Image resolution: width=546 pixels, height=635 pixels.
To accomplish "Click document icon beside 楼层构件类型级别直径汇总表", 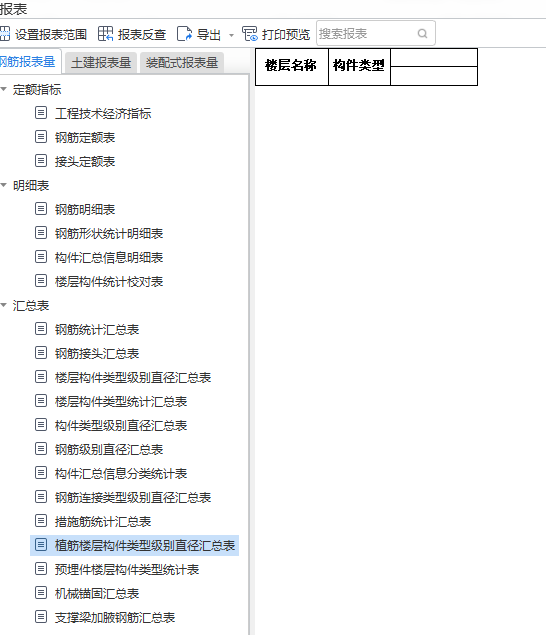I will pyautogui.click(x=41, y=377).
